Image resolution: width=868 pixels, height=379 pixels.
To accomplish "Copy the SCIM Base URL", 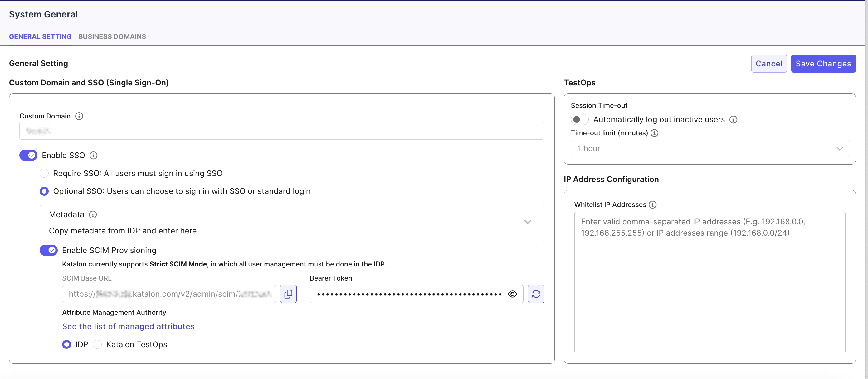I will point(288,294).
